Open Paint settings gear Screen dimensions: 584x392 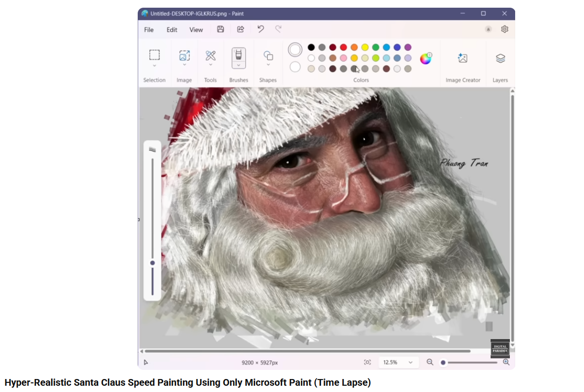coord(505,29)
